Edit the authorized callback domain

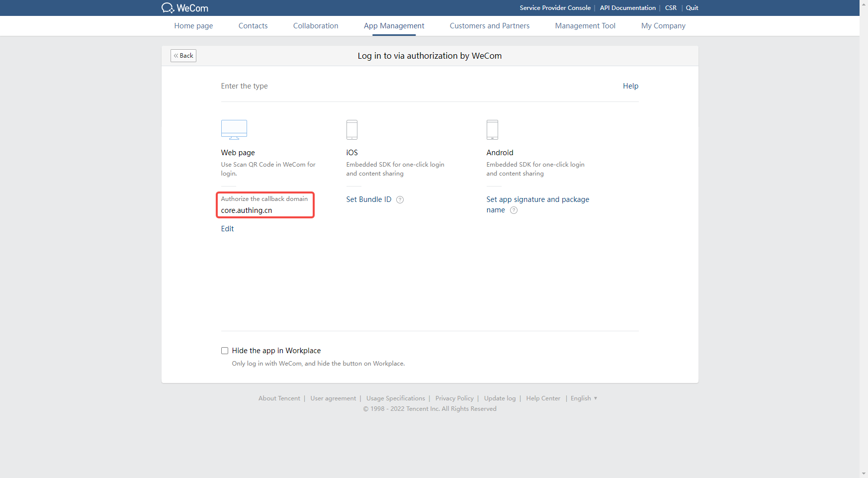click(227, 229)
